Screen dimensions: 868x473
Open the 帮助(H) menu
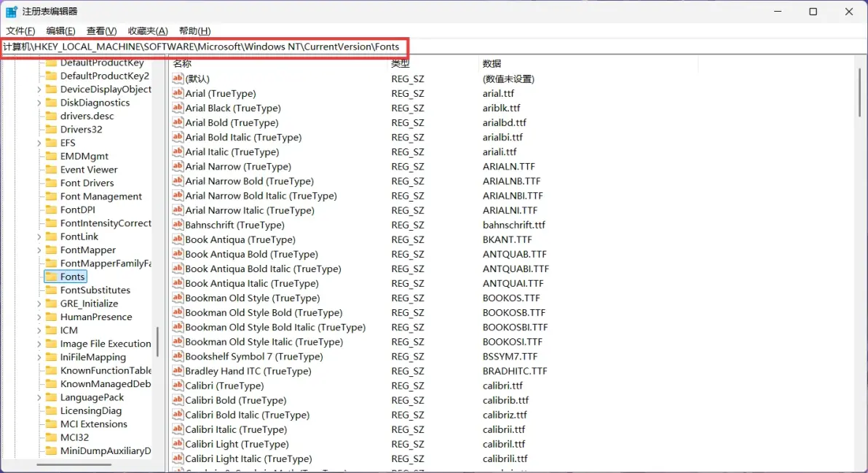pos(195,31)
